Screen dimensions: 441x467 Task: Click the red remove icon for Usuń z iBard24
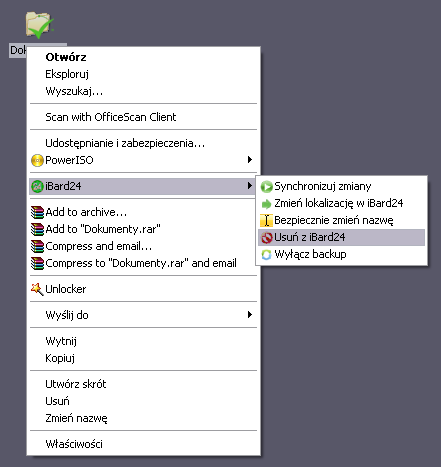point(266,238)
